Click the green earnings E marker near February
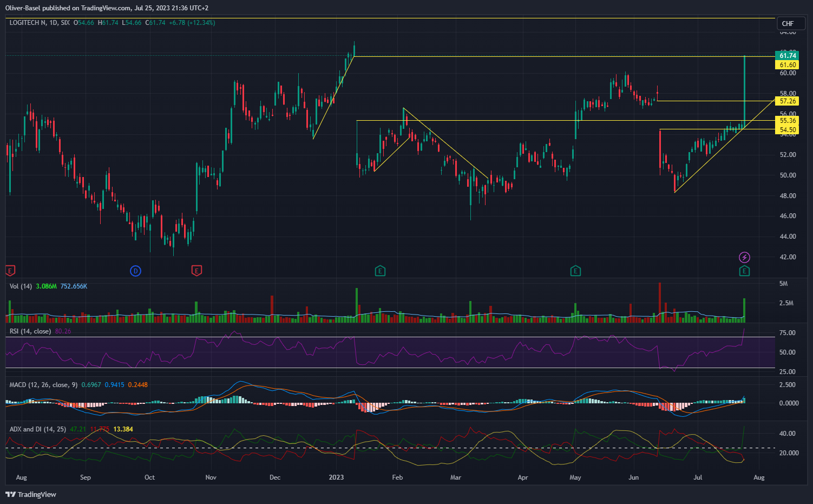Image resolution: width=813 pixels, height=504 pixels. 380,271
